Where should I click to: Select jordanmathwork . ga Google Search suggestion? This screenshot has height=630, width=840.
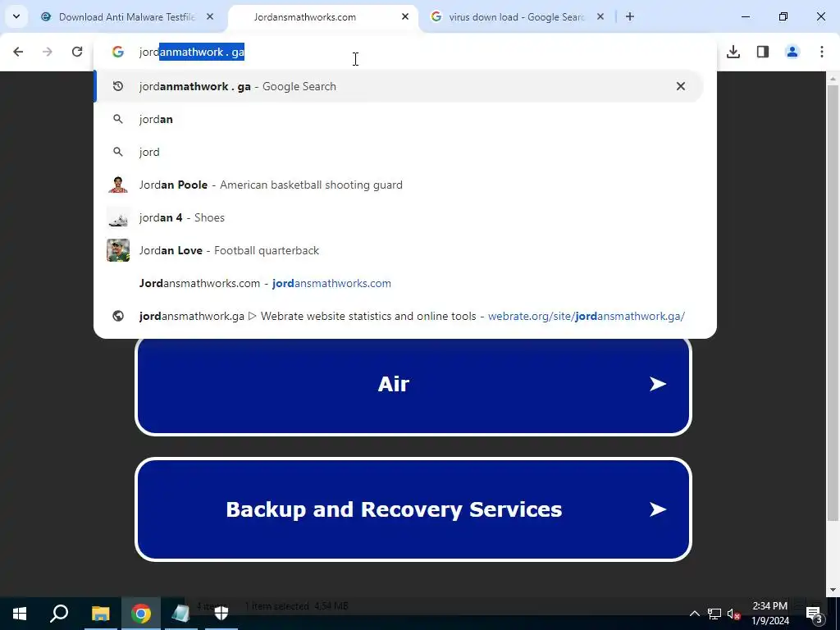(399, 86)
